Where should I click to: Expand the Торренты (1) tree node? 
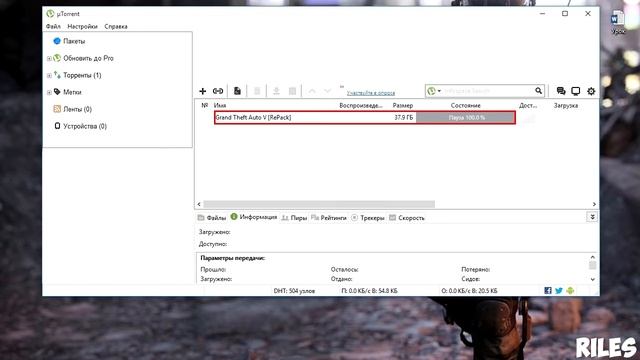pos(49,76)
